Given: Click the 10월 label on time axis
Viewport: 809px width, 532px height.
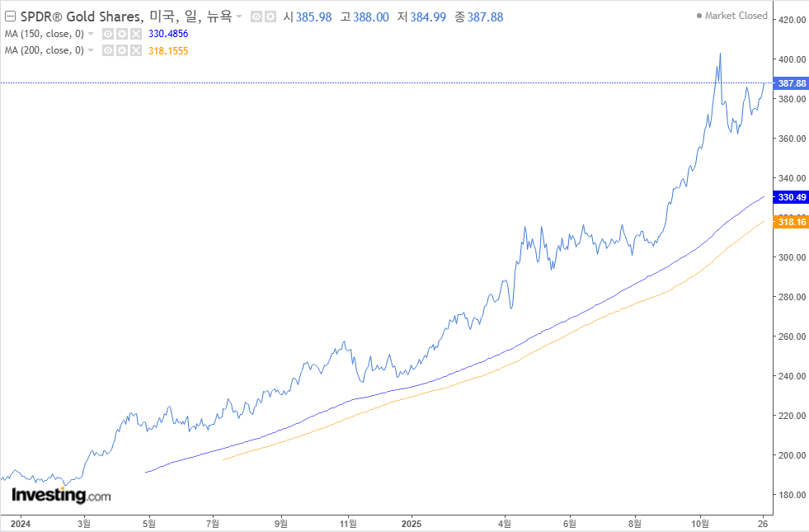Looking at the screenshot, I should 700,524.
